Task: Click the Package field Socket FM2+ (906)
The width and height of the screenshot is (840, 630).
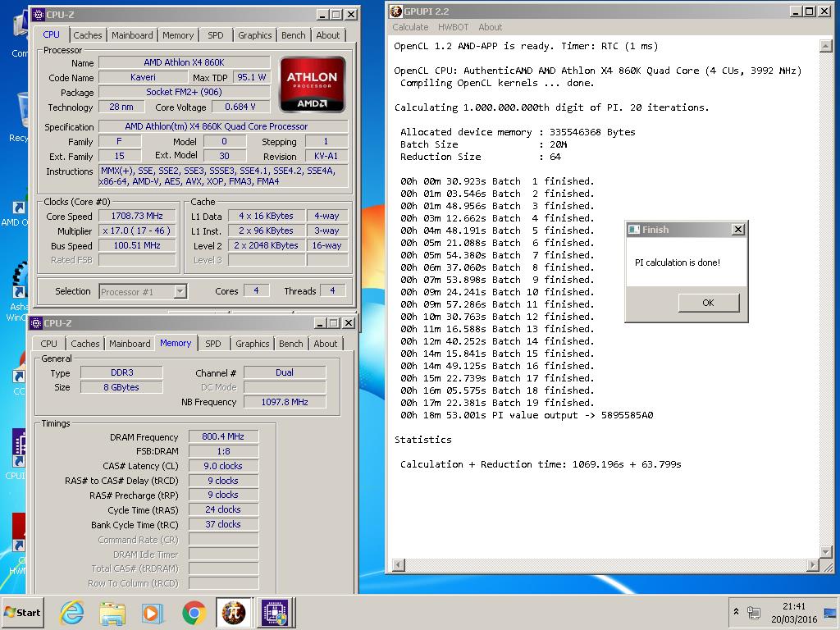Action: tap(185, 92)
